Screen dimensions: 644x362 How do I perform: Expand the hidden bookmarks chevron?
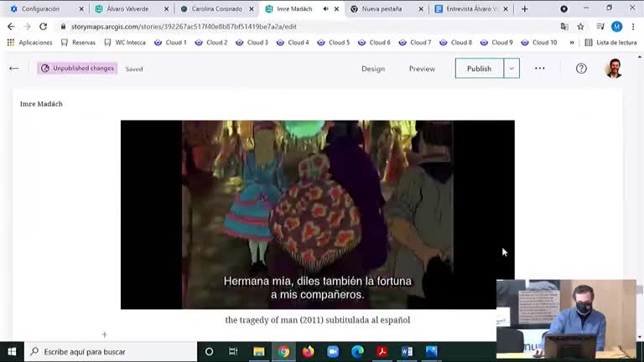[572, 42]
